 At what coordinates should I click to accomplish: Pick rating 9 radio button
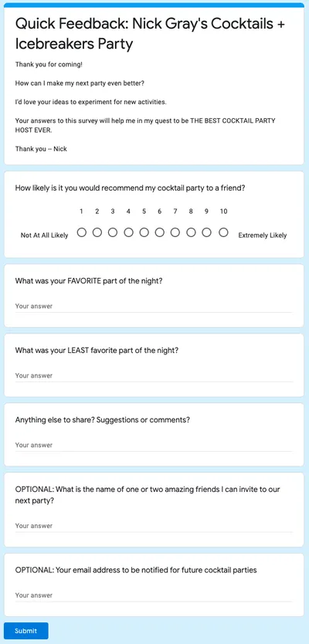point(207,233)
